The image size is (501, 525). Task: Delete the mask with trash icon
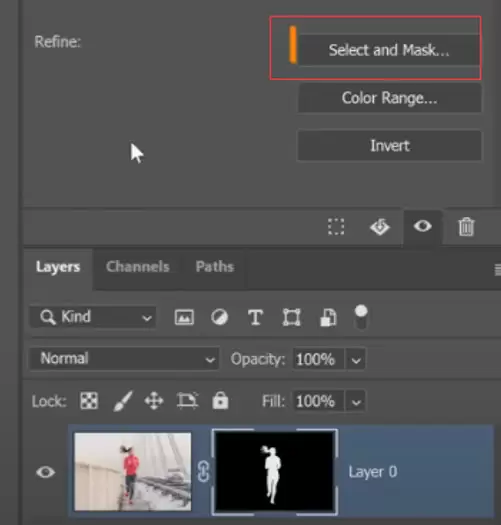(x=466, y=227)
